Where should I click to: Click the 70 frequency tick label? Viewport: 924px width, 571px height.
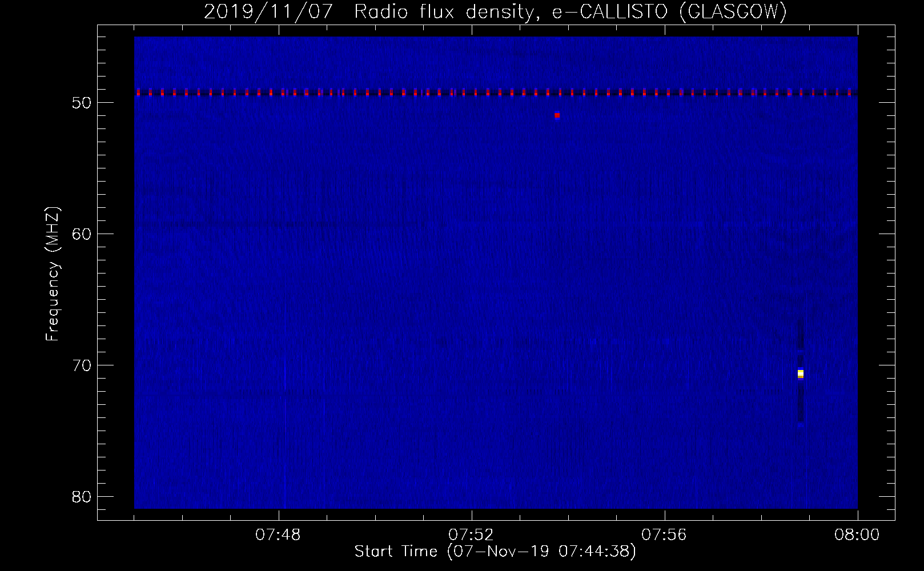pos(82,365)
